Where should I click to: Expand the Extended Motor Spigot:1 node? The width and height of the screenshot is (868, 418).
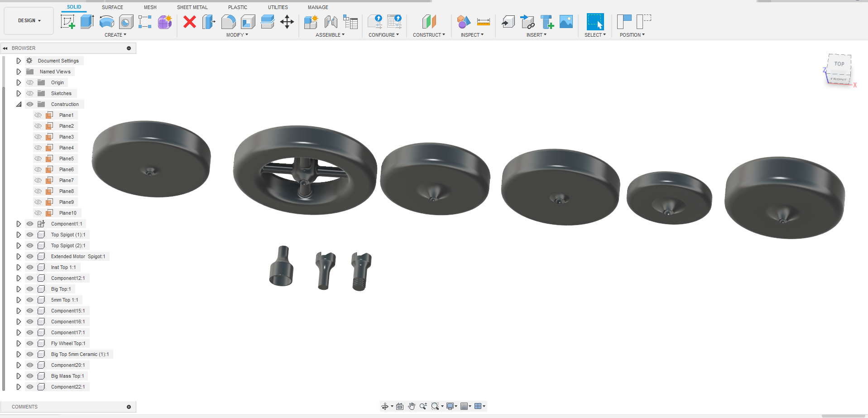click(x=19, y=256)
